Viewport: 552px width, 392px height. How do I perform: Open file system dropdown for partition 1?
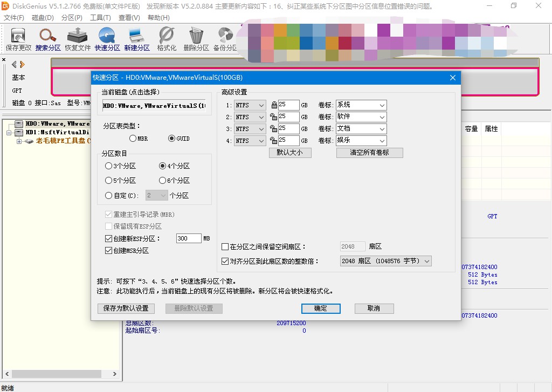coord(250,105)
